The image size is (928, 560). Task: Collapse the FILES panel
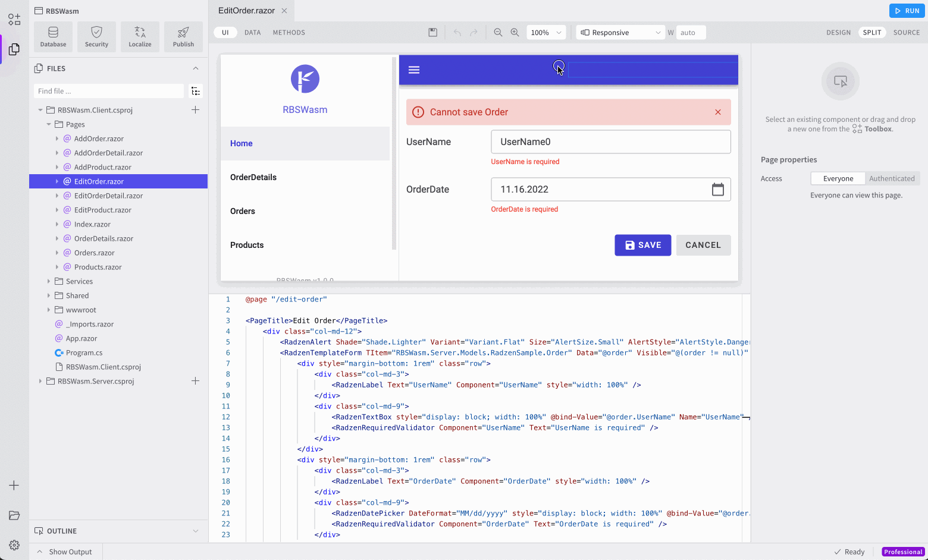(x=196, y=68)
